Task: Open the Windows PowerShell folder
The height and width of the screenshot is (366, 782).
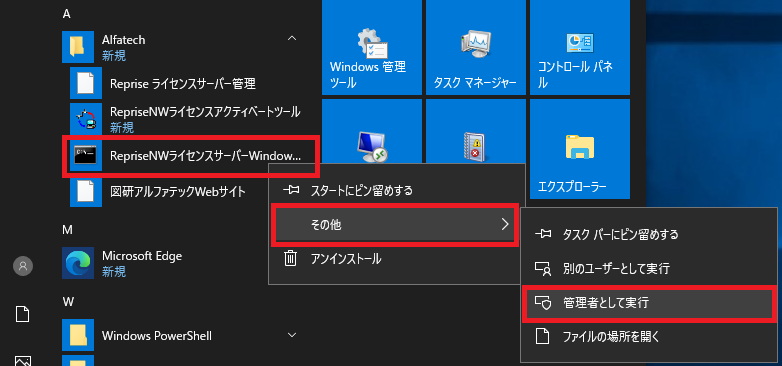Action: pyautogui.click(x=157, y=336)
